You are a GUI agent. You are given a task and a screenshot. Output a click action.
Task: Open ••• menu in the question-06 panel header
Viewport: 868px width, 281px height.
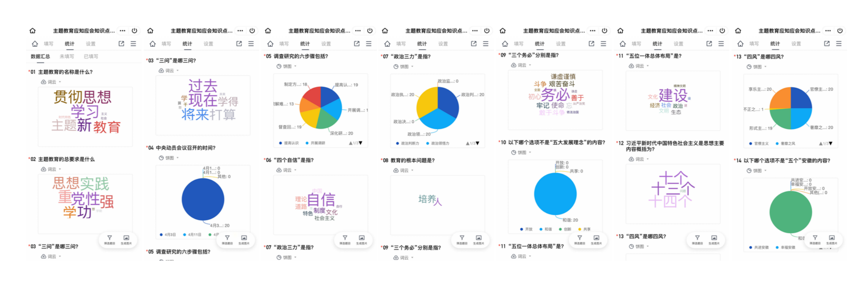pyautogui.click(x=358, y=31)
